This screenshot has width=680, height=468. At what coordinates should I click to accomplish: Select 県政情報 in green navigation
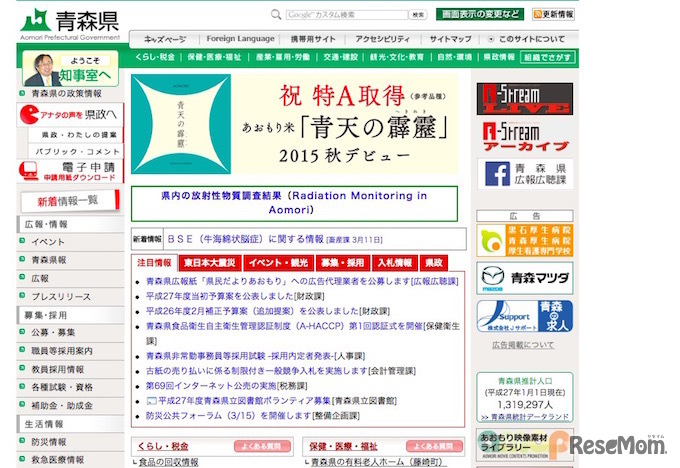click(499, 57)
